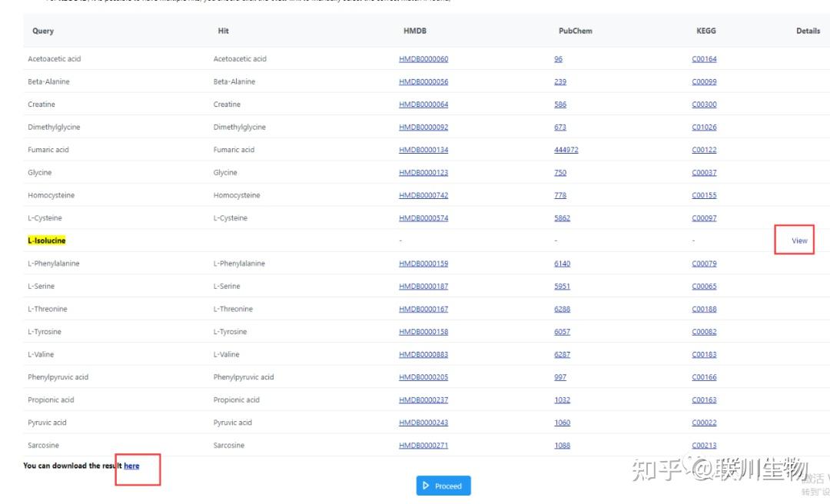Open PubChem link 444972
Screen dimensions: 830x504
click(x=566, y=150)
